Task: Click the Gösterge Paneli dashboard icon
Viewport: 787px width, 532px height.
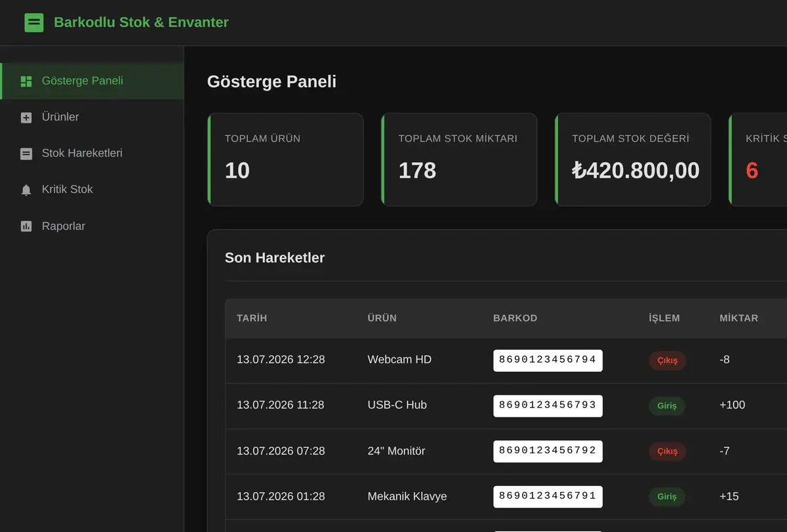Action: coord(26,81)
